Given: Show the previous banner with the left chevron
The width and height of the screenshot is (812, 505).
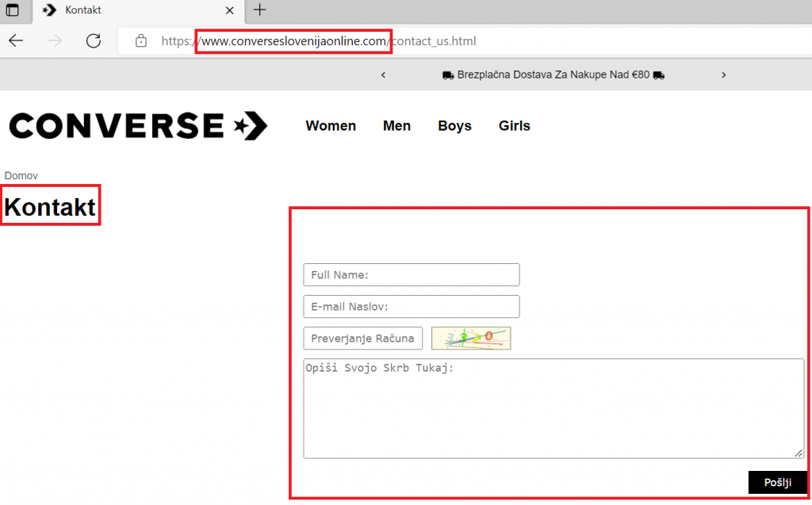Looking at the screenshot, I should pyautogui.click(x=383, y=75).
